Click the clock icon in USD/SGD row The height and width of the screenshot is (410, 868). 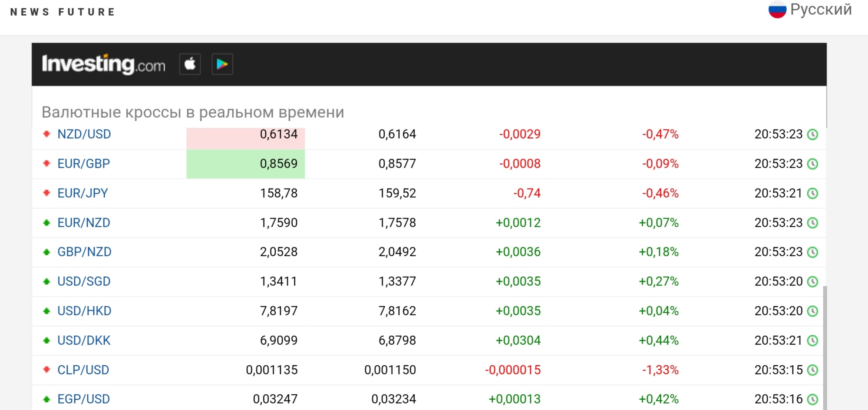[812, 282]
